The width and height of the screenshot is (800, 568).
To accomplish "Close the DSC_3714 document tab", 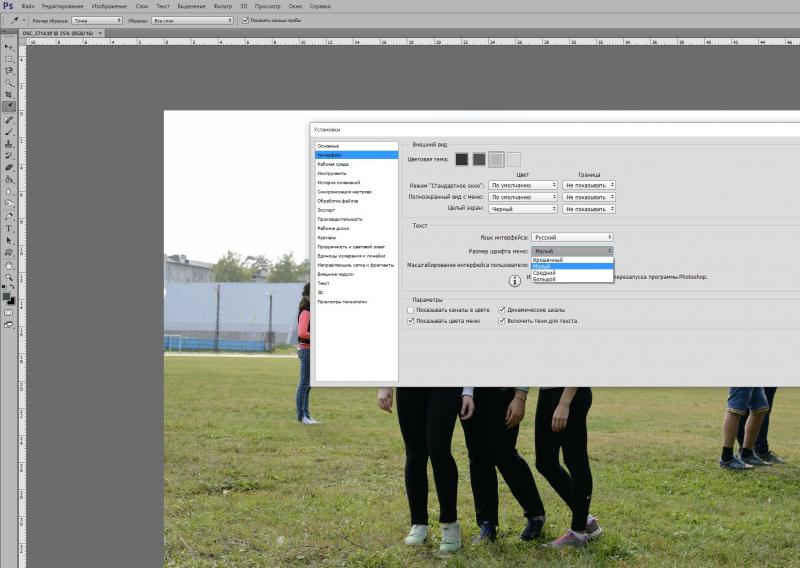I will point(100,33).
